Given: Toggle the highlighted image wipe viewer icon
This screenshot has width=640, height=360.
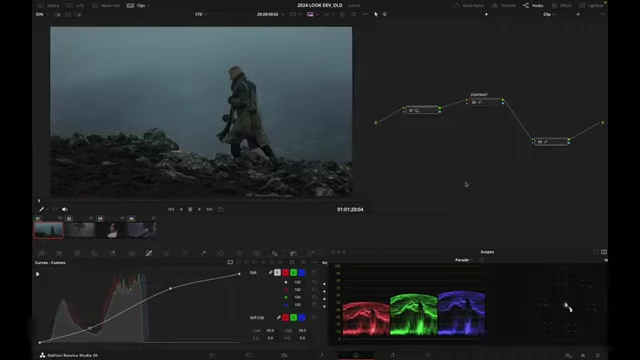Looking at the screenshot, I should pos(310,14).
